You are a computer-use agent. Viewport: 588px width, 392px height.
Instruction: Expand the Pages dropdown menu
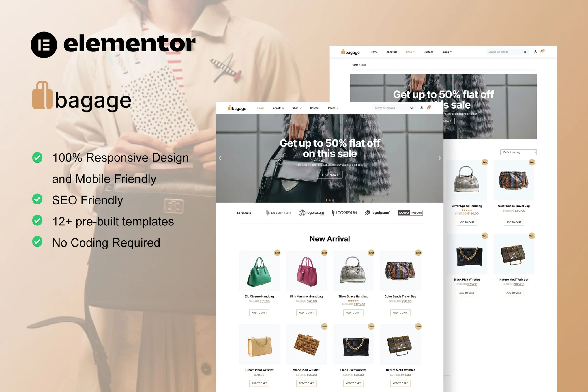[x=333, y=108]
